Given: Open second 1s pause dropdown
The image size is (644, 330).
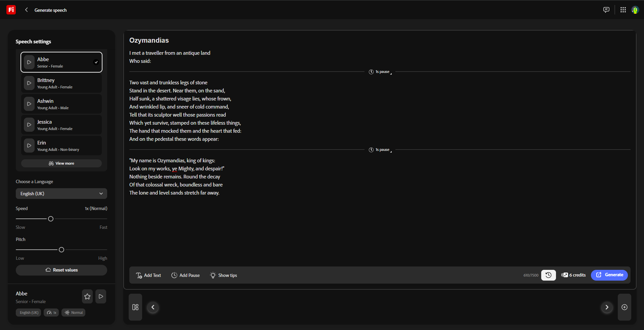Looking at the screenshot, I should pyautogui.click(x=380, y=150).
